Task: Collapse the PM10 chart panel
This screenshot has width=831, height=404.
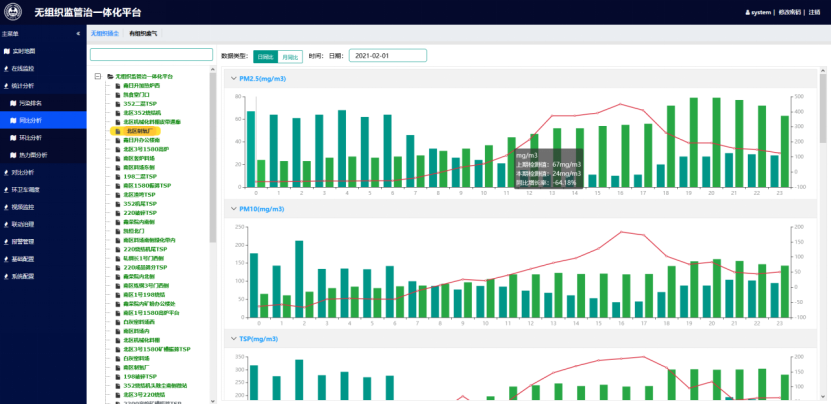Action: click(x=234, y=209)
